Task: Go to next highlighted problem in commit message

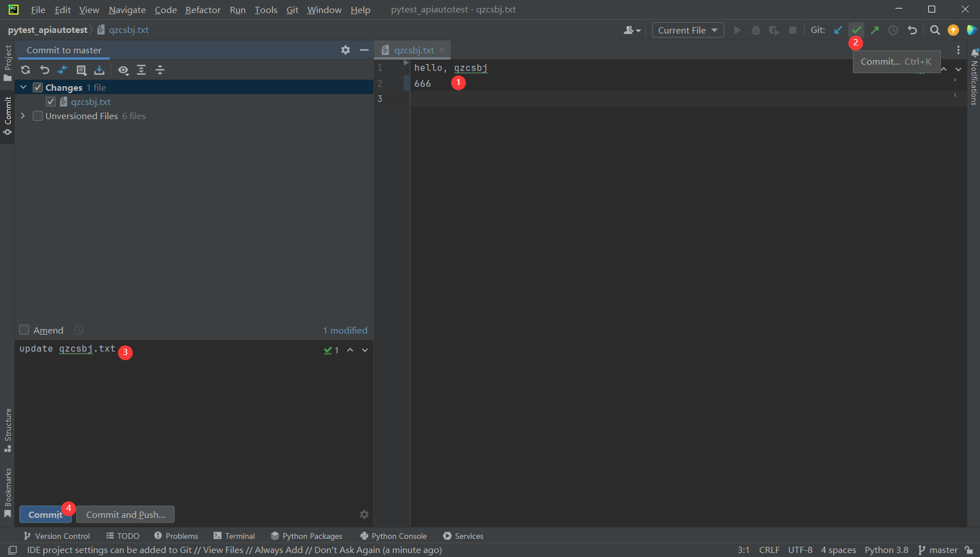Action: [365, 350]
